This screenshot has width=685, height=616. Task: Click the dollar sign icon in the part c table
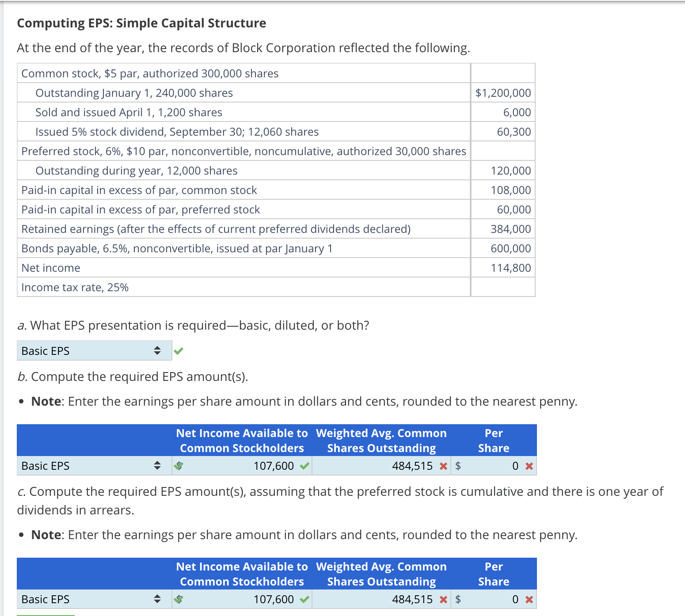tap(179, 599)
